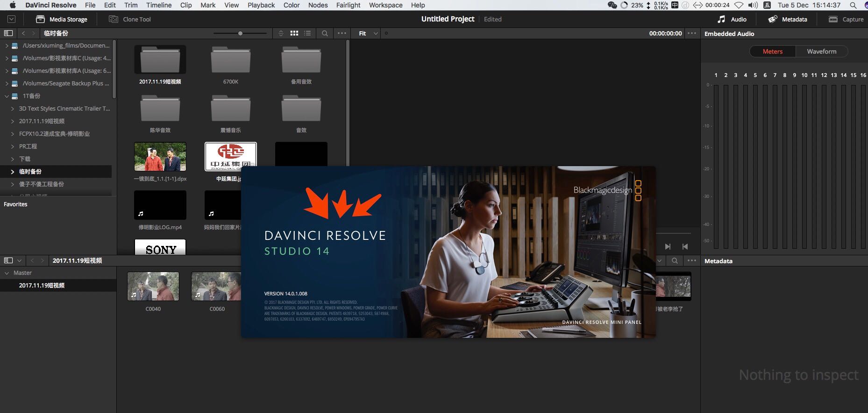This screenshot has height=413, width=868.
Task: Toggle the media pool bin list panel icon
Action: 8,260
